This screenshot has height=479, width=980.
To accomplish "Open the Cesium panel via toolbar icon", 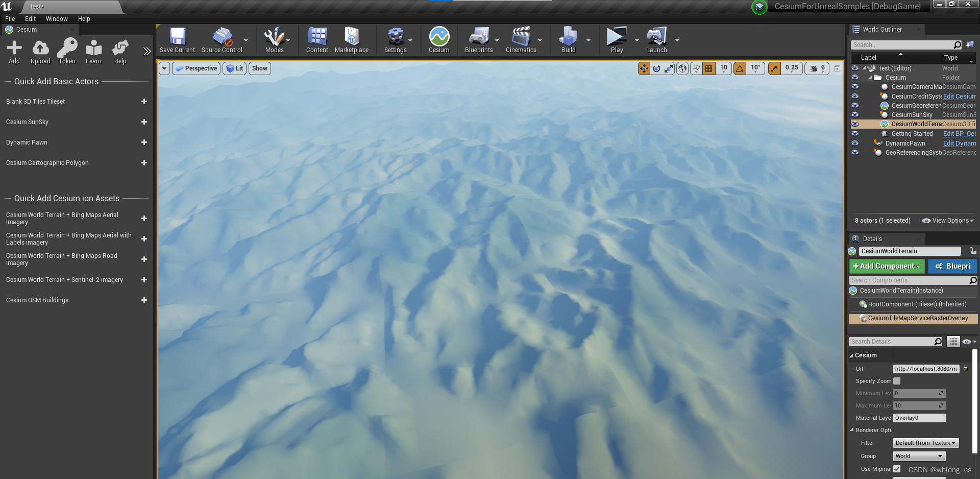I will [x=438, y=40].
